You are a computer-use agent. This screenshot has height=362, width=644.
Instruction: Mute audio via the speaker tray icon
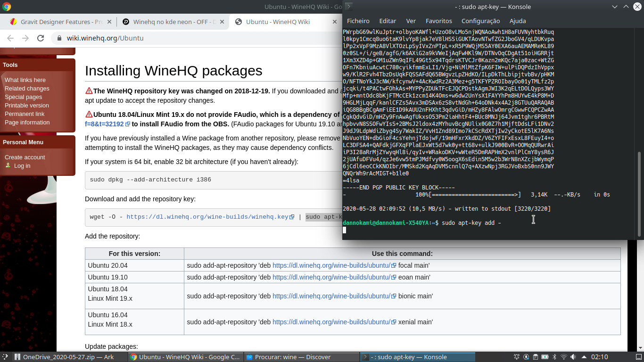(x=573, y=357)
